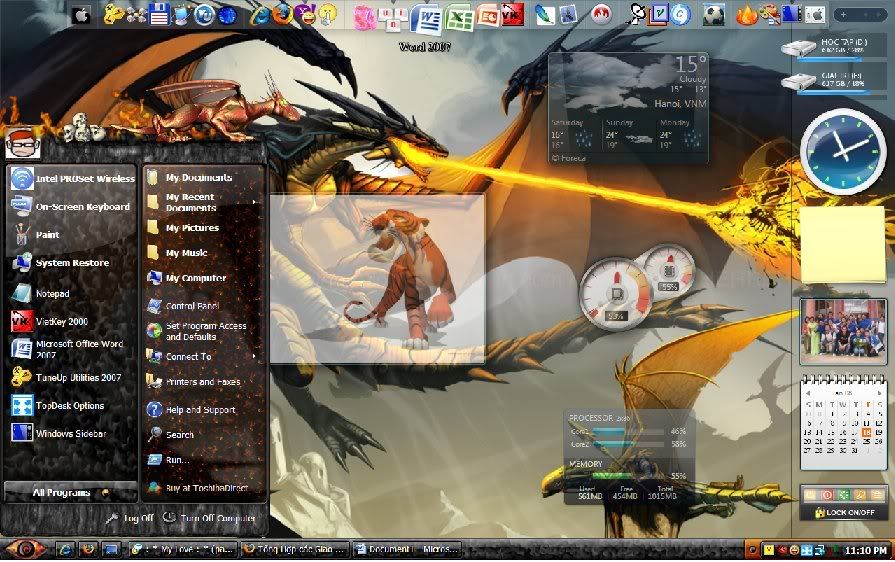This screenshot has width=895, height=562.
Task: Click Internet Explorer icon in the dock
Action: pyautogui.click(x=260, y=15)
